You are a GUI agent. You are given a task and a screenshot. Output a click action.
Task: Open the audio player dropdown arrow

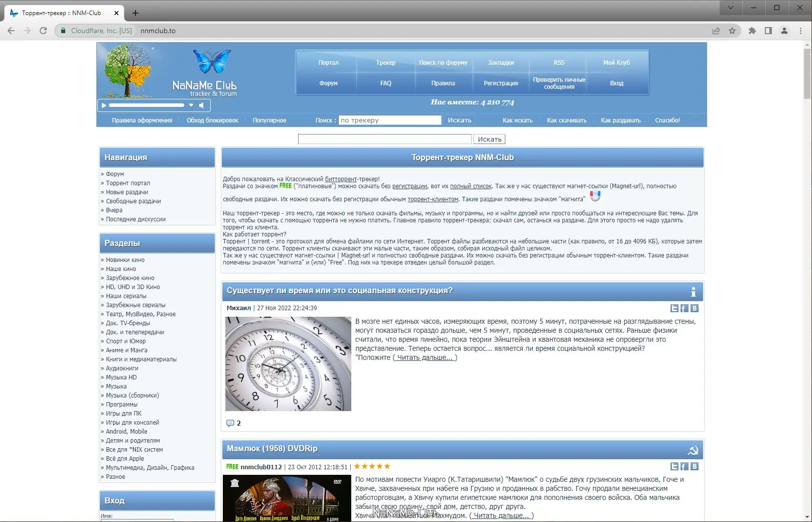tap(191, 105)
